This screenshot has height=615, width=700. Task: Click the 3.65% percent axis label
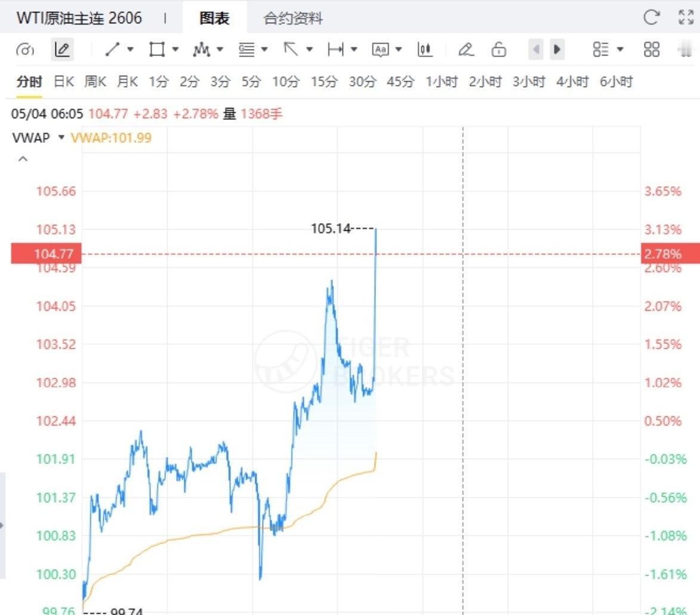click(663, 191)
